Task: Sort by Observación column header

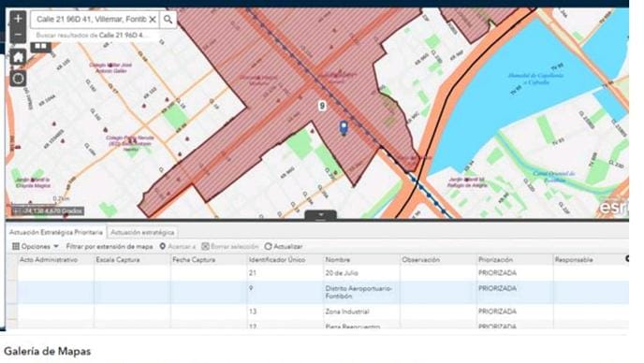Action: click(x=438, y=259)
